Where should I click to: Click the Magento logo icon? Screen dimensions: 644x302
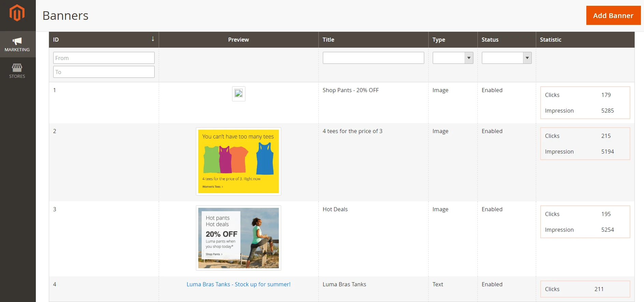coord(17,13)
